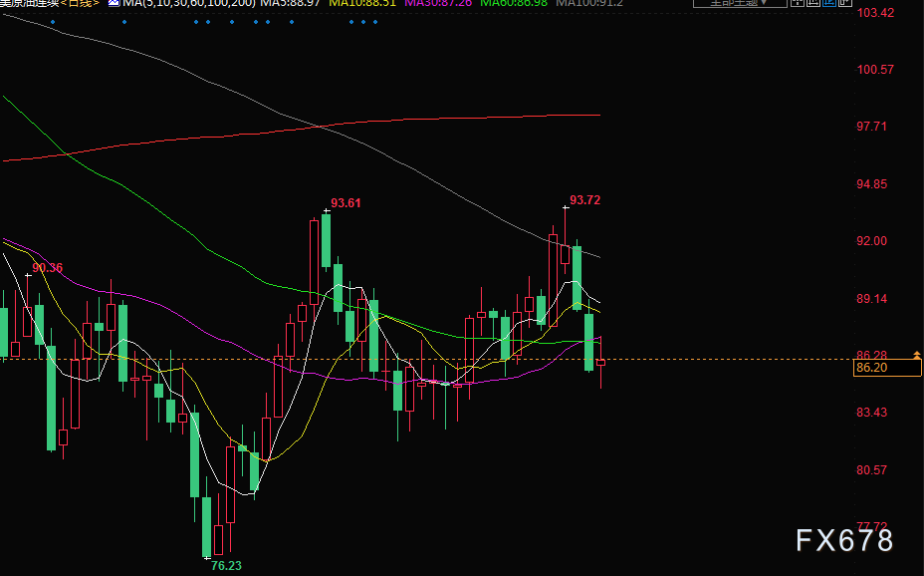Click the MA indicator settings icon

pyautogui.click(x=114, y=3)
